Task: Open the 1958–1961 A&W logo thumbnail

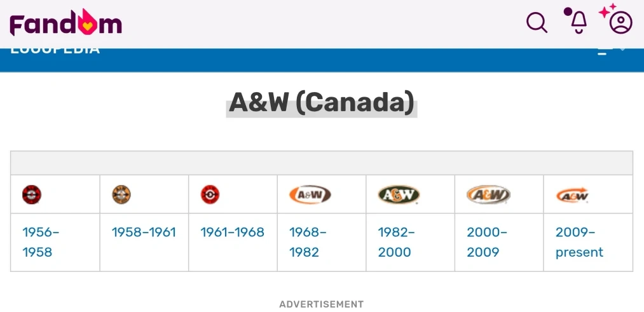Action: (x=121, y=194)
